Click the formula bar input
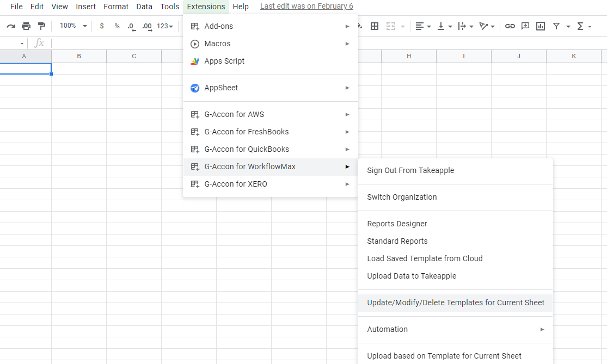Screen dimensions: 607x364 point(329,43)
